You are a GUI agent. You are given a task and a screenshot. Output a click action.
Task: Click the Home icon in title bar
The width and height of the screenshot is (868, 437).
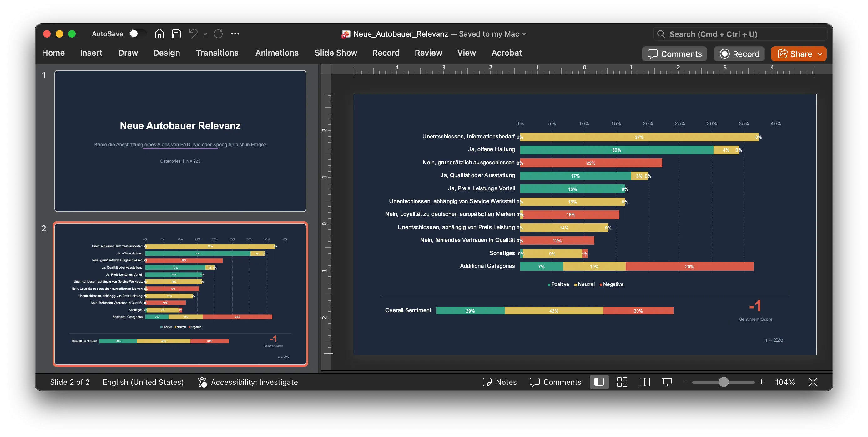click(x=159, y=34)
